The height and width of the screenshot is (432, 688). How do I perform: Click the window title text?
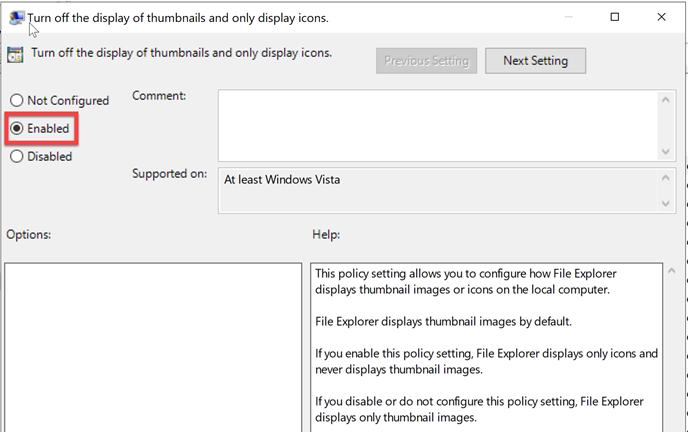178,18
